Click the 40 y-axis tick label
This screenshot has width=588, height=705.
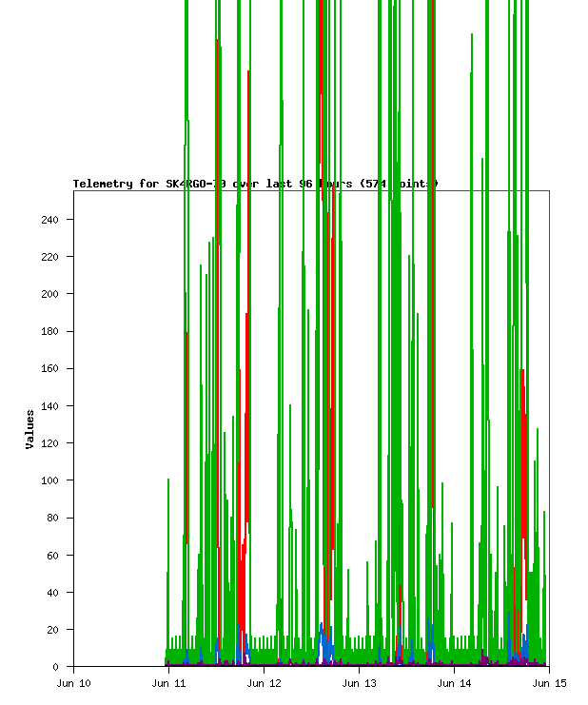click(x=53, y=593)
